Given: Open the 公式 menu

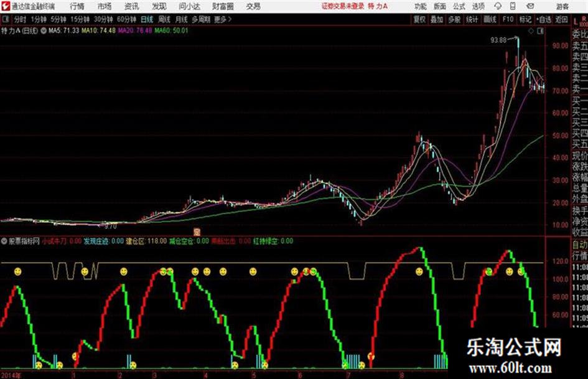Looking at the screenshot, I should 459,6.
